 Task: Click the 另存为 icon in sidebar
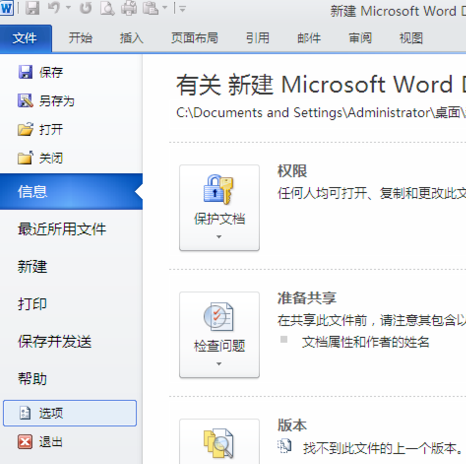pos(25,101)
